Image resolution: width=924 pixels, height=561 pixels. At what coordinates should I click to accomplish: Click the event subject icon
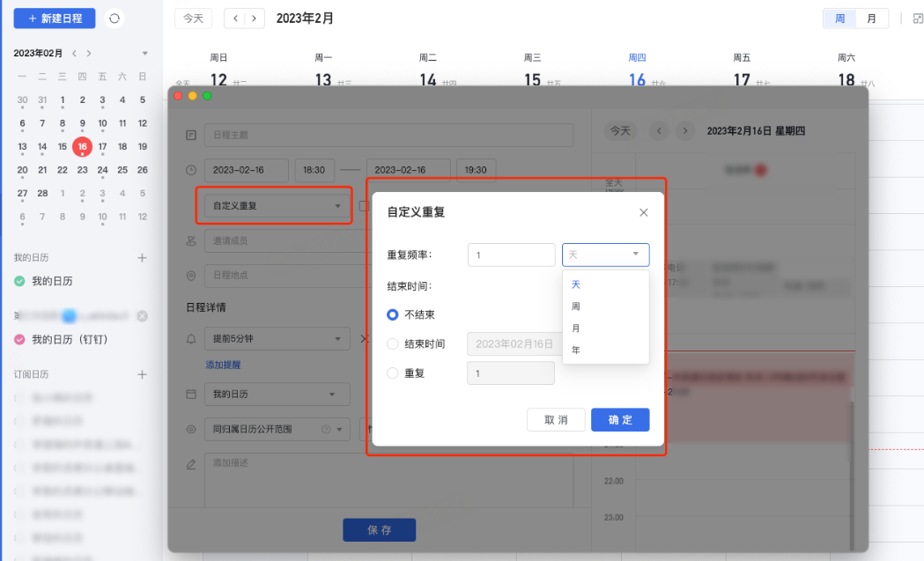click(191, 135)
